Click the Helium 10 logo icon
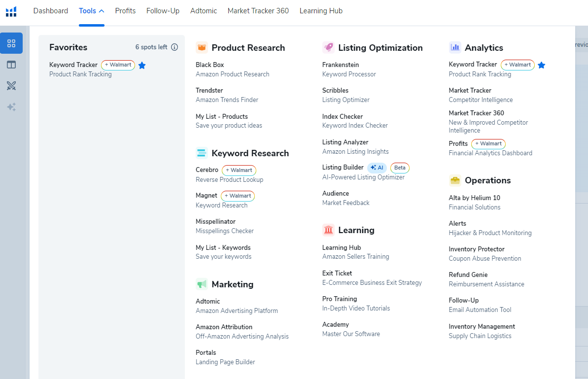588x379 pixels. coord(11,12)
